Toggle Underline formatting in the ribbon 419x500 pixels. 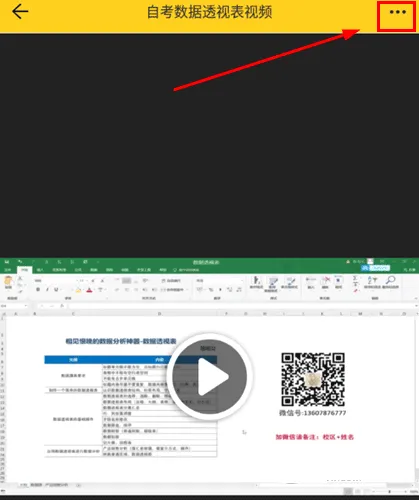pyautogui.click(x=56, y=290)
